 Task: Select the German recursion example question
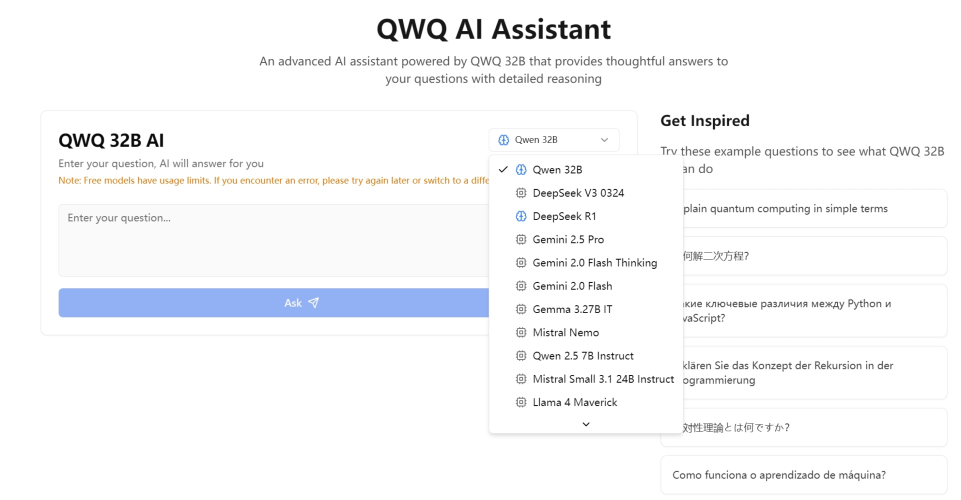pyautogui.click(x=804, y=372)
